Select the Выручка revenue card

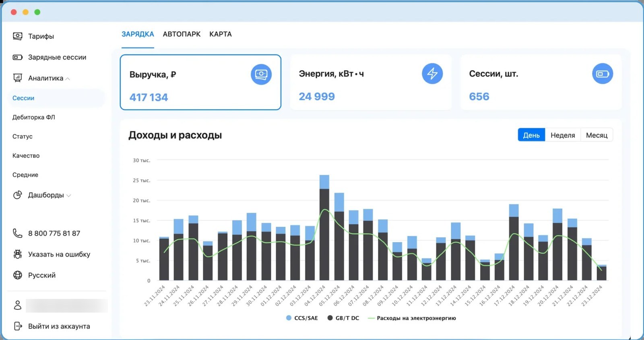click(x=200, y=82)
